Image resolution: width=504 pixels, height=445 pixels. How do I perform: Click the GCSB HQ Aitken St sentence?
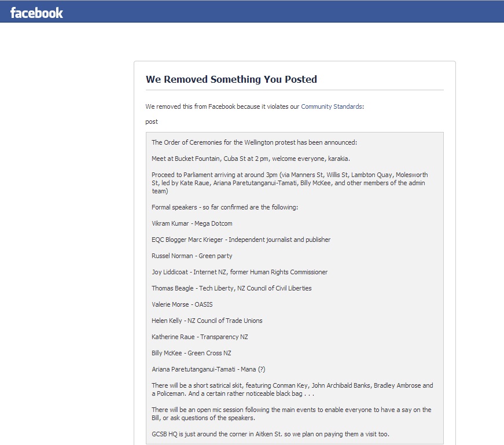(270, 434)
